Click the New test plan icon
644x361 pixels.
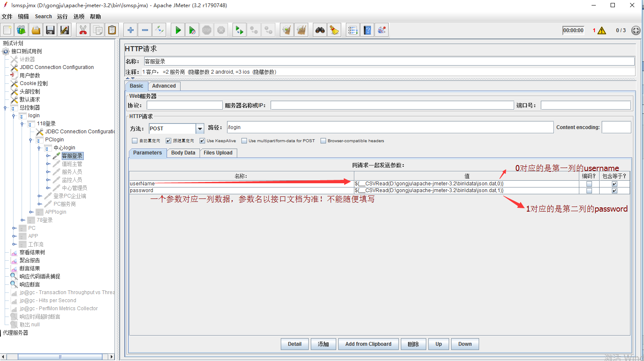(x=8, y=30)
